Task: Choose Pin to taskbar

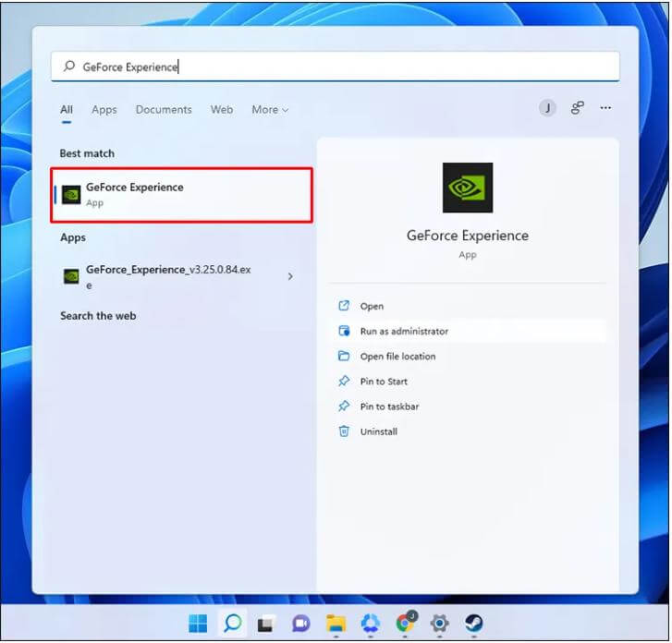Action: (468, 406)
